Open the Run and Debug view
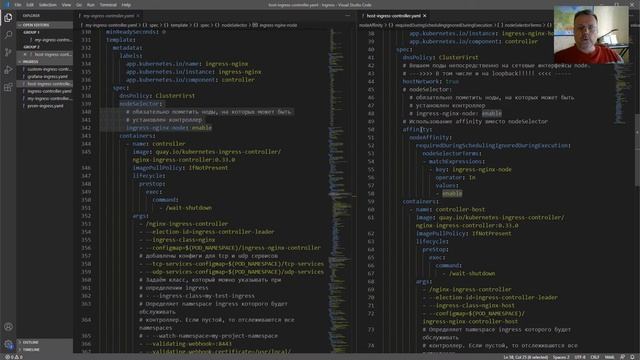Viewport: 640px width, 360px height. coord(8,70)
